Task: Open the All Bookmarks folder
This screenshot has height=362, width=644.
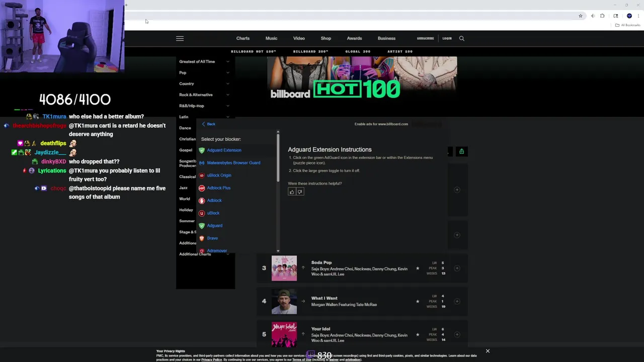Action: [x=628, y=25]
